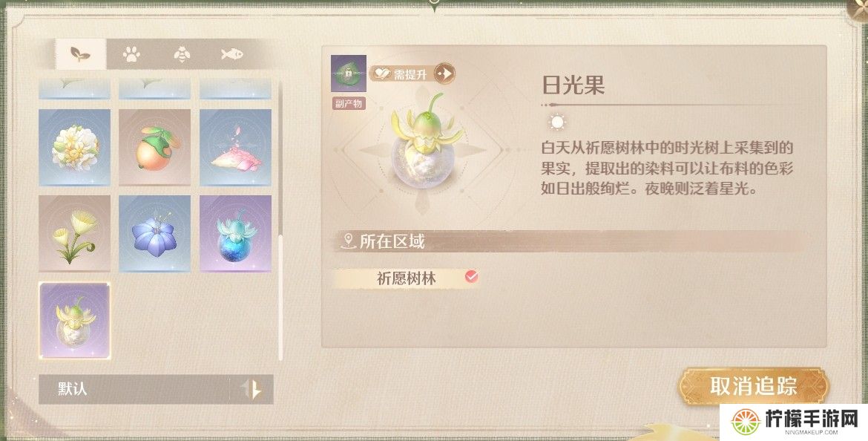The height and width of the screenshot is (441, 868).
Task: Click the daytime sun indicator icon
Action: 557,122
